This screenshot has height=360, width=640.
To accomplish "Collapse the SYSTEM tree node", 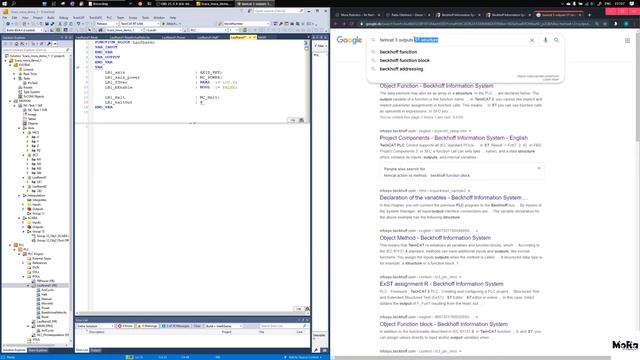I will click(11, 65).
